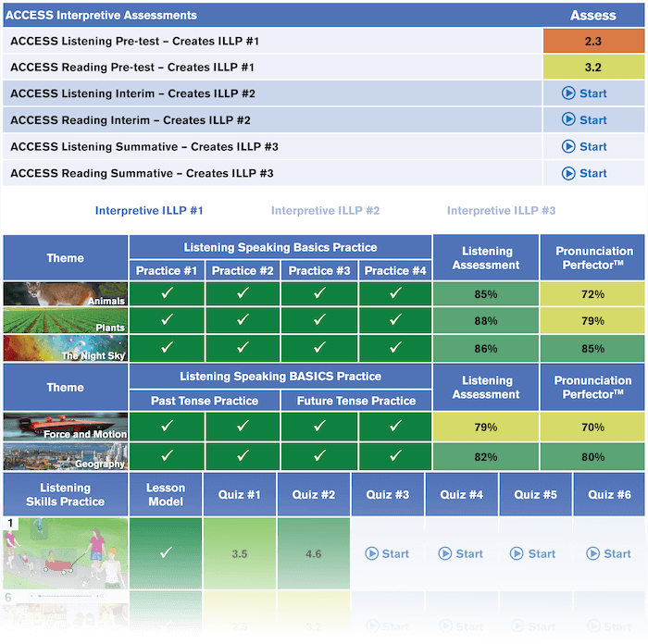Click Plants Practice #1 checkmark
The image size is (648, 644).
[x=167, y=320]
